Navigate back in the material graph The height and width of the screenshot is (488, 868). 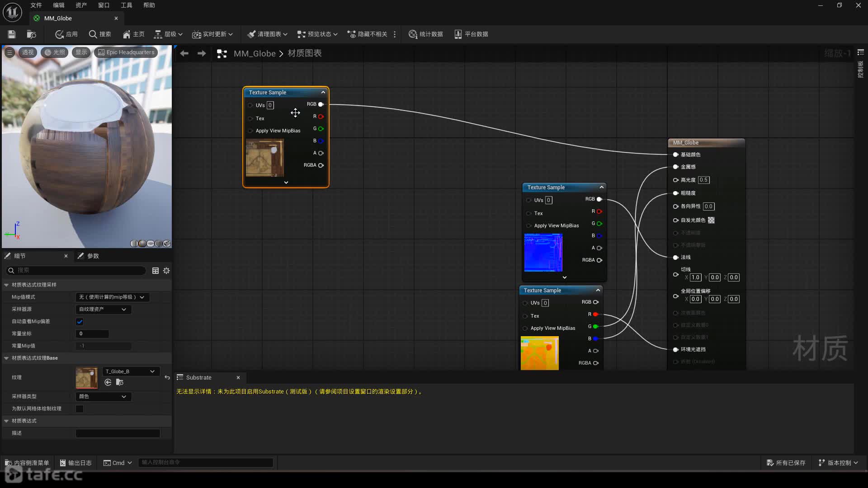(x=184, y=53)
